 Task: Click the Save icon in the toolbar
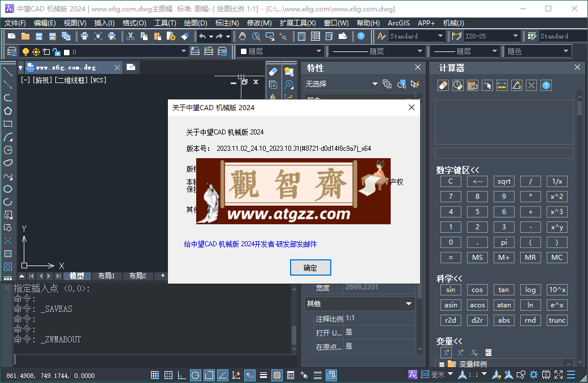(38, 36)
